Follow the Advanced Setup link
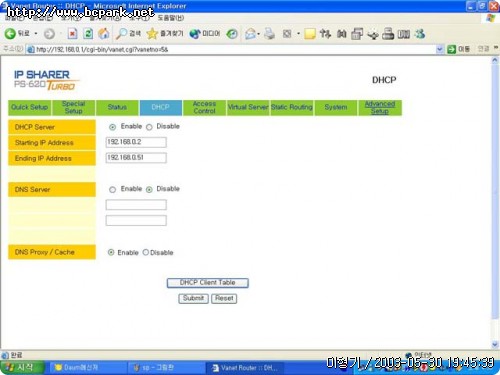The width and height of the screenshot is (500, 375). coord(380,107)
